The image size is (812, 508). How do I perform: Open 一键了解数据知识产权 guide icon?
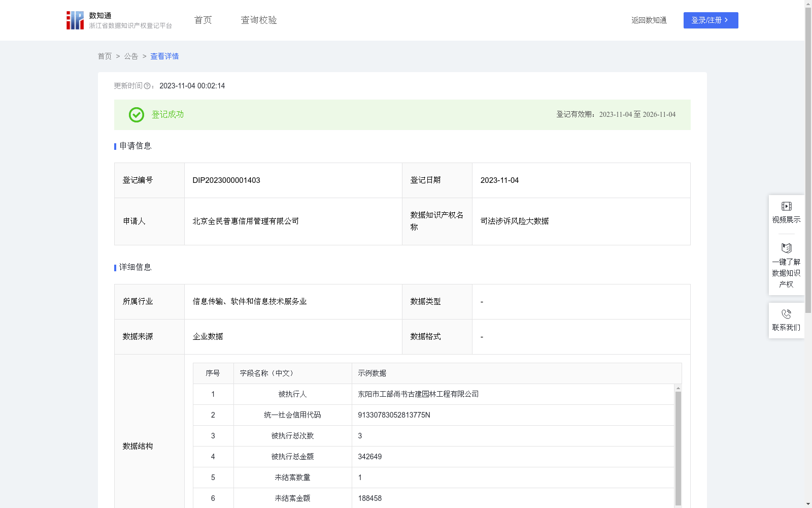click(786, 248)
